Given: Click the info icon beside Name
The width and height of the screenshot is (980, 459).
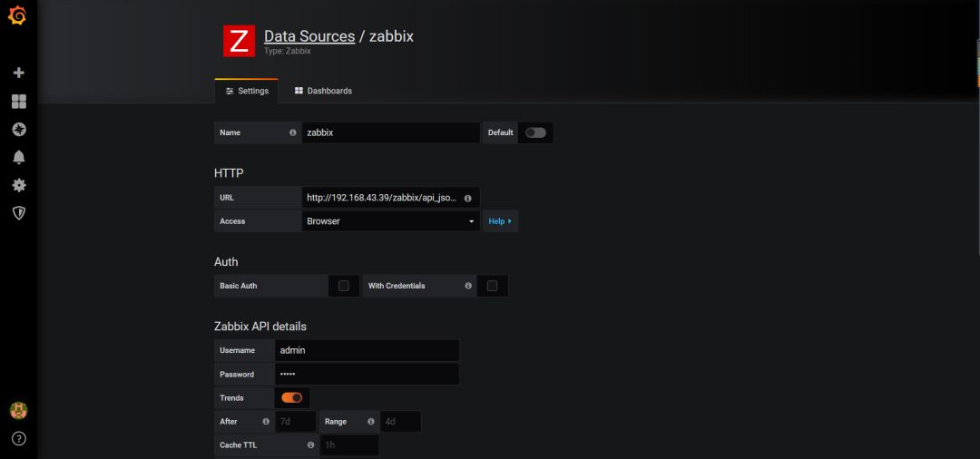Looking at the screenshot, I should coord(292,132).
